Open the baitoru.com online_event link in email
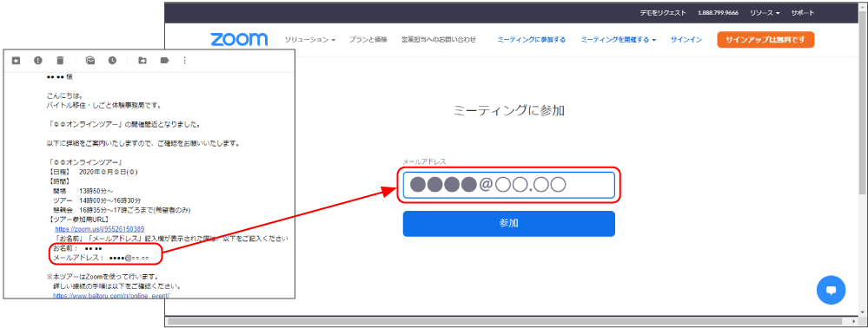 click(x=111, y=296)
